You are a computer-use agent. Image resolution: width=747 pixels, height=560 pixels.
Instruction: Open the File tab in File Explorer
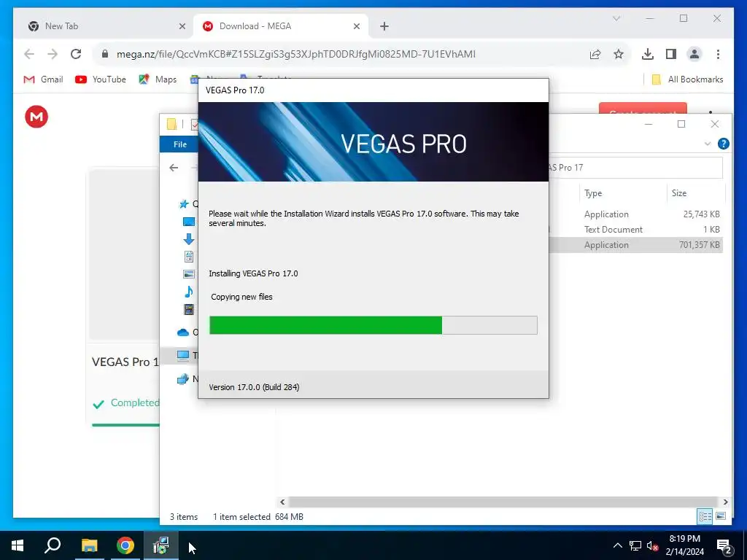click(179, 144)
